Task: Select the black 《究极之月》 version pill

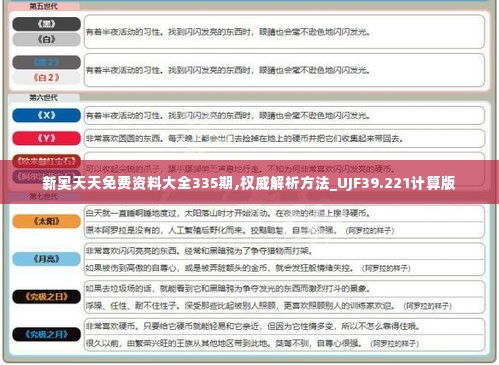Action: [46, 334]
